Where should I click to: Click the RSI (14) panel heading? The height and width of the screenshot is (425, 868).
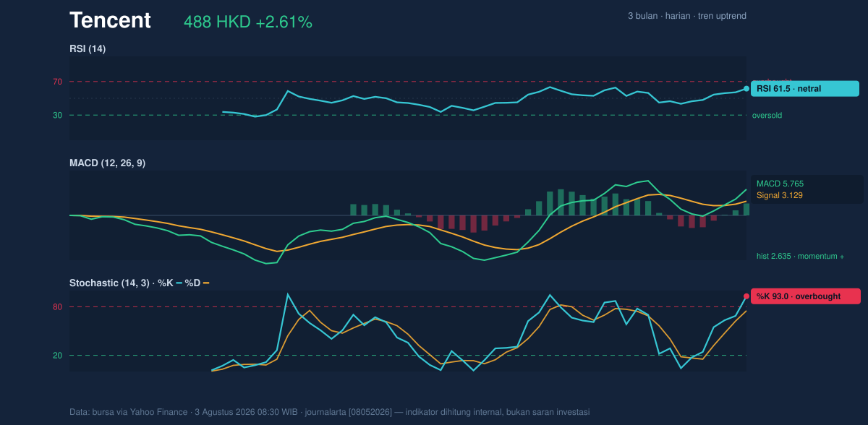88,48
